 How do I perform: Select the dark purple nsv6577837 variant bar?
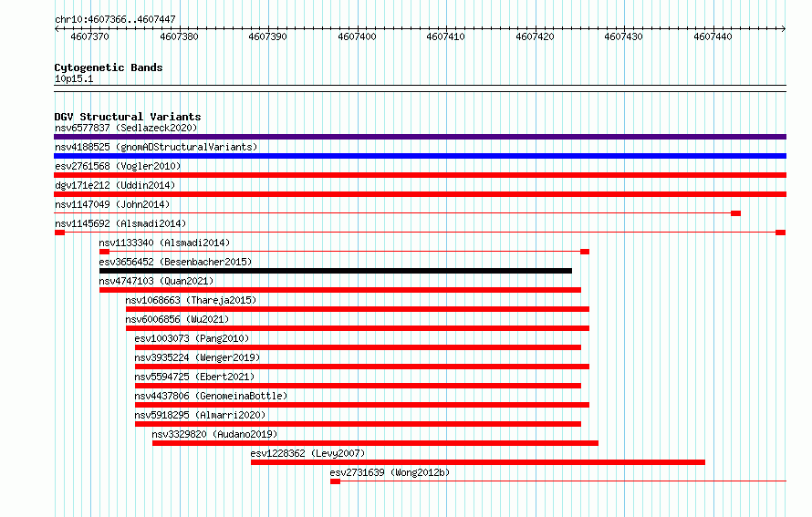420,137
